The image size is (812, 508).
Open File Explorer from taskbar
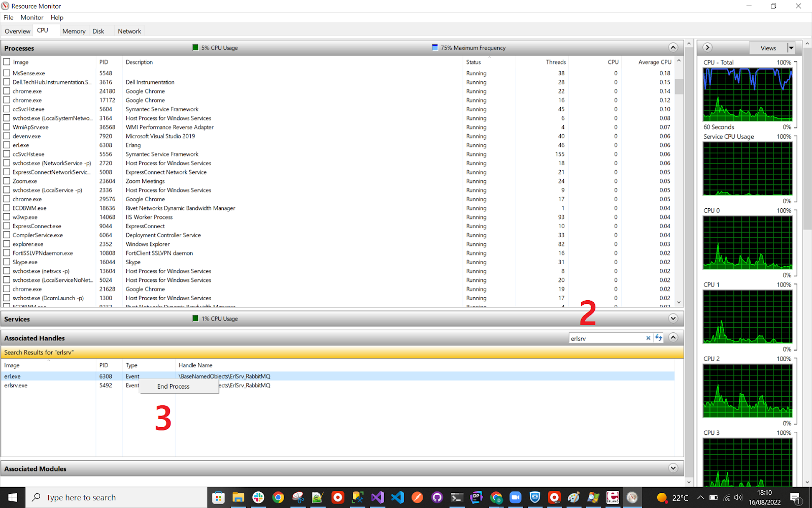(x=238, y=497)
